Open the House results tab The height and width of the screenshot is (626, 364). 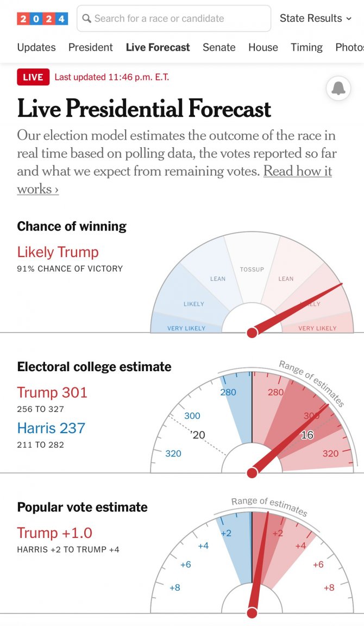(x=263, y=47)
